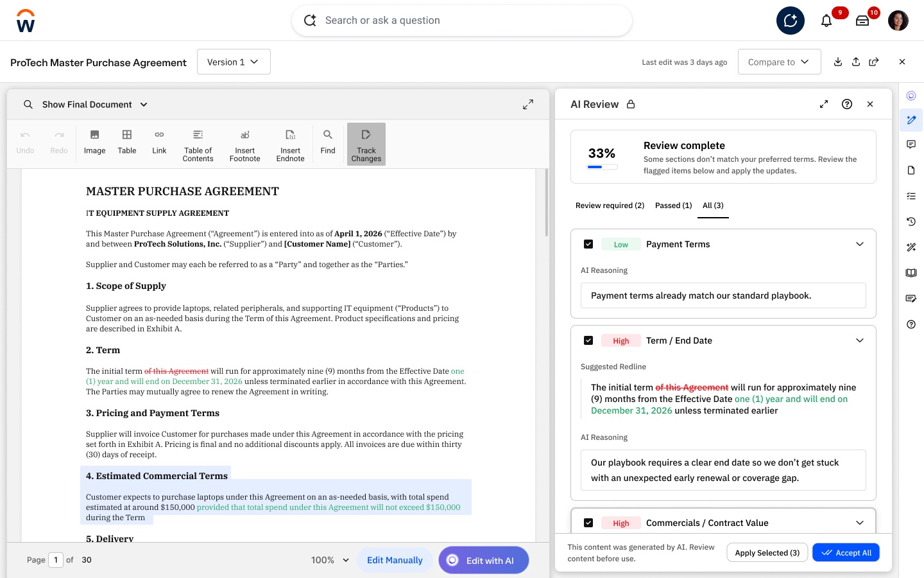Open the comments panel in the right sidebar
Image resolution: width=924 pixels, height=578 pixels.
(x=911, y=144)
